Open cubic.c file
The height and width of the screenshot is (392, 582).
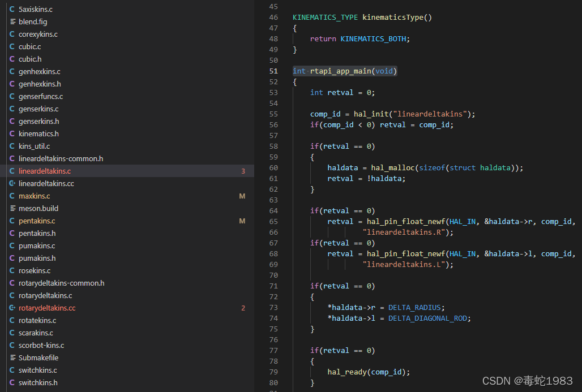(x=30, y=47)
